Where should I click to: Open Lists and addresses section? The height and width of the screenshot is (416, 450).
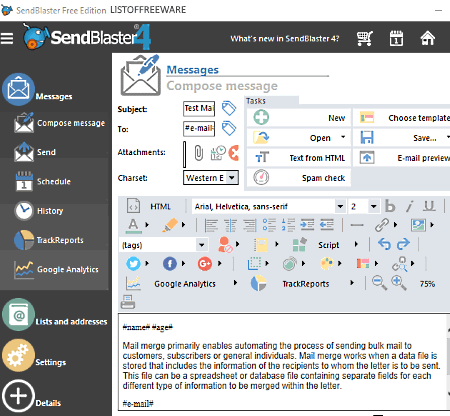[55, 315]
